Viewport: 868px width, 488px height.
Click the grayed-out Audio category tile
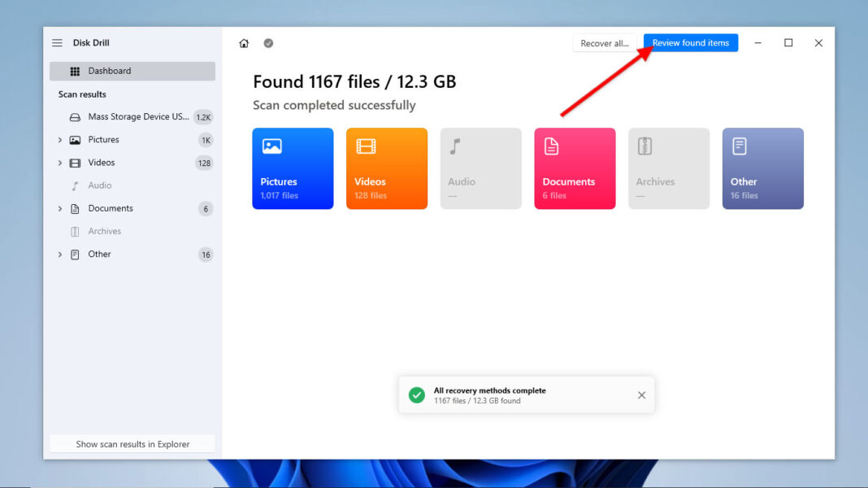click(x=480, y=168)
